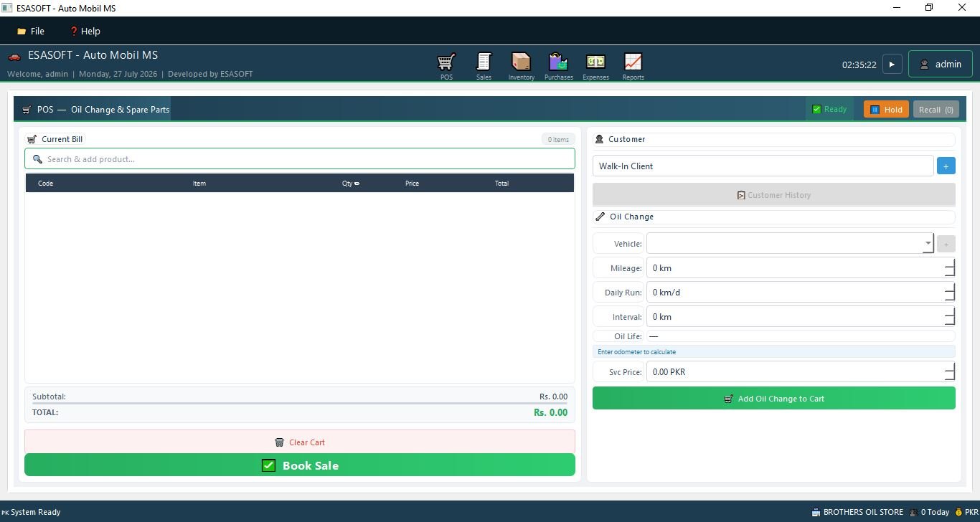The height and width of the screenshot is (522, 980).
Task: Open Customer History
Action: [x=773, y=194]
